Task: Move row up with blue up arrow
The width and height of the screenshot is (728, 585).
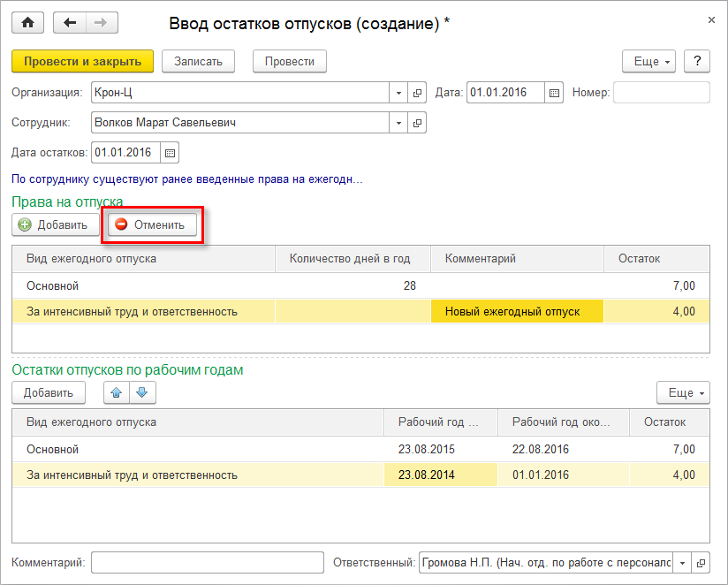Action: 117,392
